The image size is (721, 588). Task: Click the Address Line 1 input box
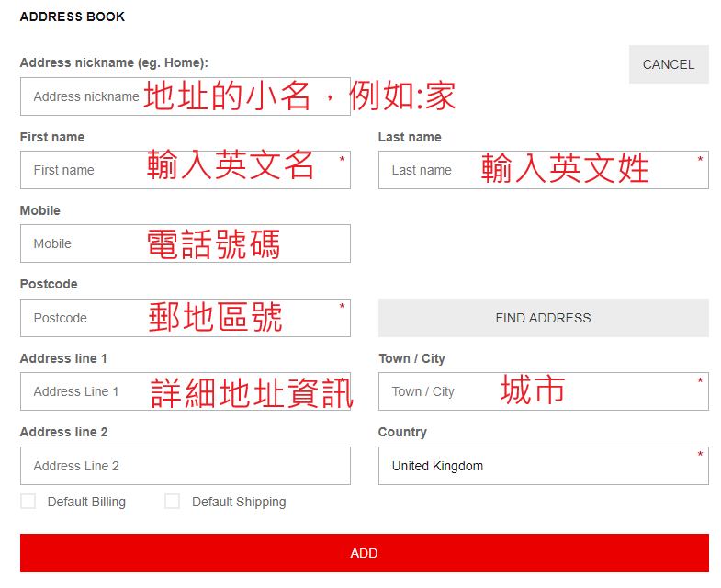pyautogui.click(x=185, y=391)
